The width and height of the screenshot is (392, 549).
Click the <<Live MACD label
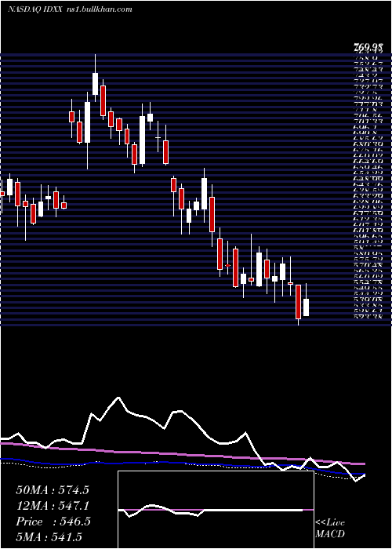click(x=330, y=529)
